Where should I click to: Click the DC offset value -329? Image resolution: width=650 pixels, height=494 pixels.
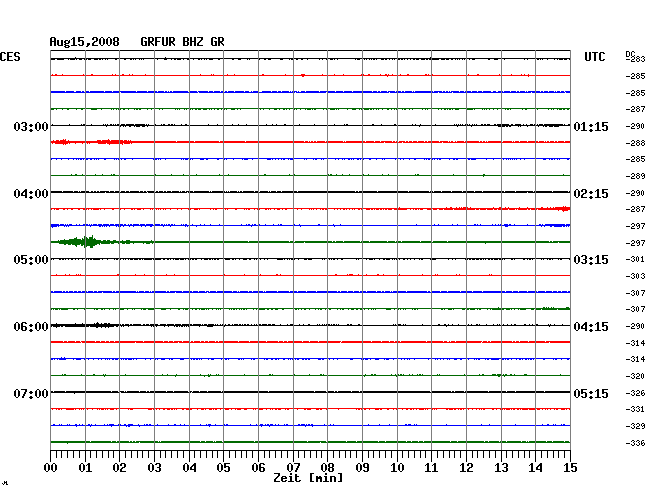click(x=635, y=426)
